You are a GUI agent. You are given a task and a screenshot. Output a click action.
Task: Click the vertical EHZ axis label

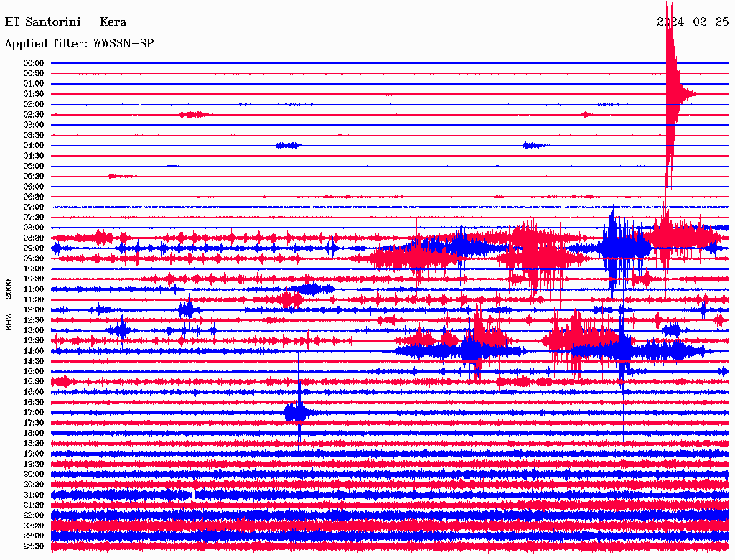[9, 304]
